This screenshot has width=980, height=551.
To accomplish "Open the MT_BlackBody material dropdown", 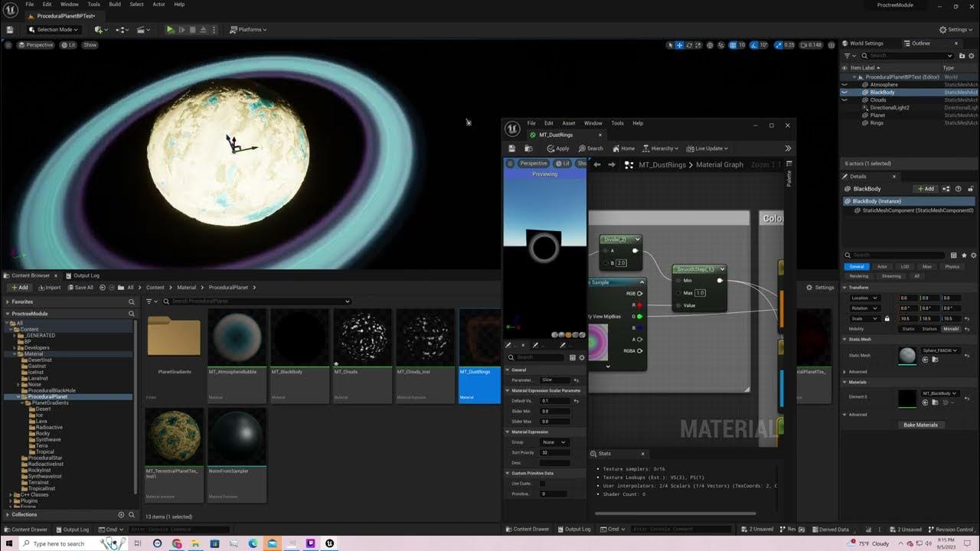I will pos(939,393).
